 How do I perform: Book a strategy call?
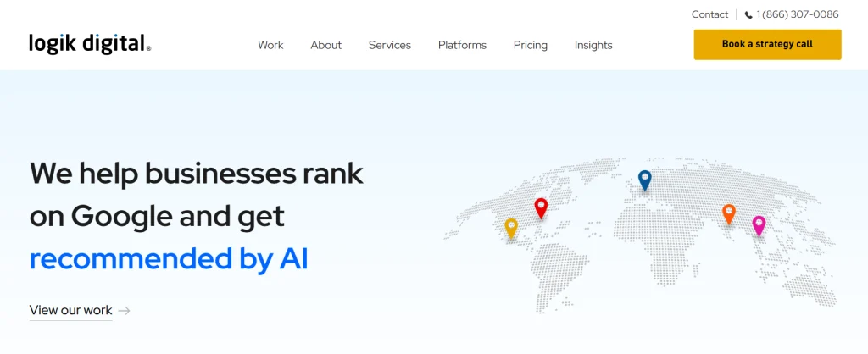pyautogui.click(x=767, y=44)
